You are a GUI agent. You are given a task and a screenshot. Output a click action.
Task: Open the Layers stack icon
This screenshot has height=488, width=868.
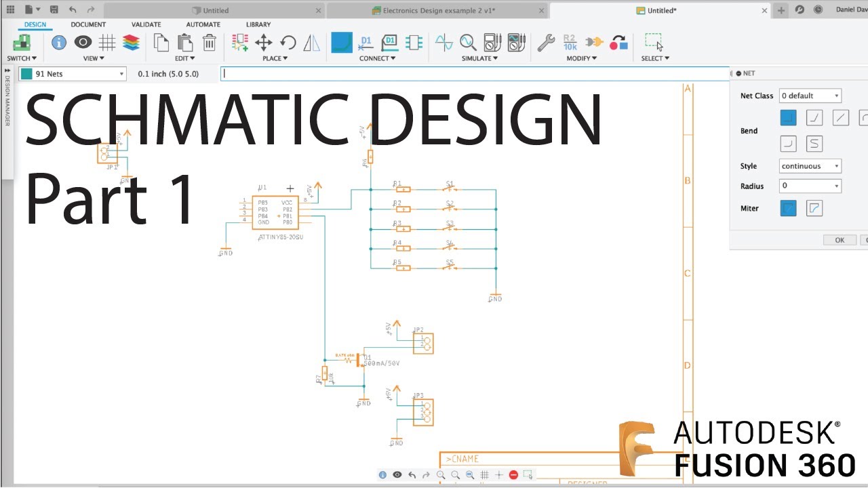click(131, 43)
